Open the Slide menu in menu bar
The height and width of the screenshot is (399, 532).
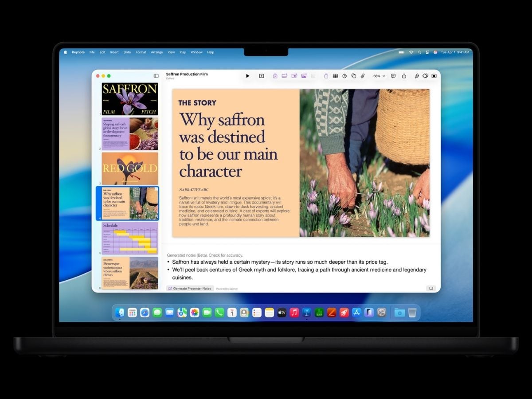click(127, 52)
